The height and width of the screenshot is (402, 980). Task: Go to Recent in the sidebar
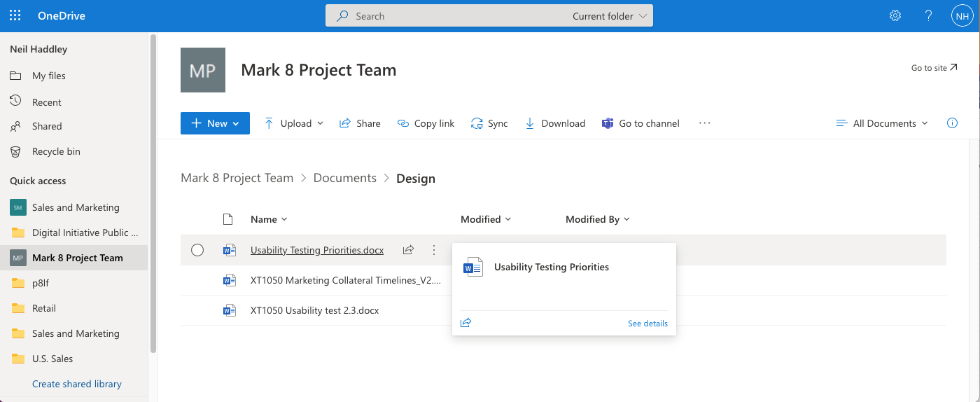click(47, 102)
